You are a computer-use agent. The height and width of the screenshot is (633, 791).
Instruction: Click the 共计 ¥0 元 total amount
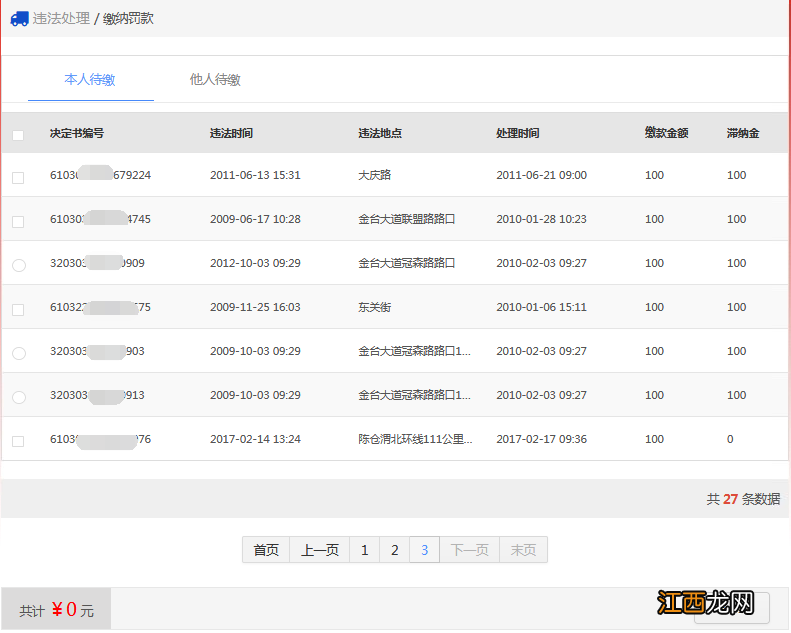pos(56,610)
